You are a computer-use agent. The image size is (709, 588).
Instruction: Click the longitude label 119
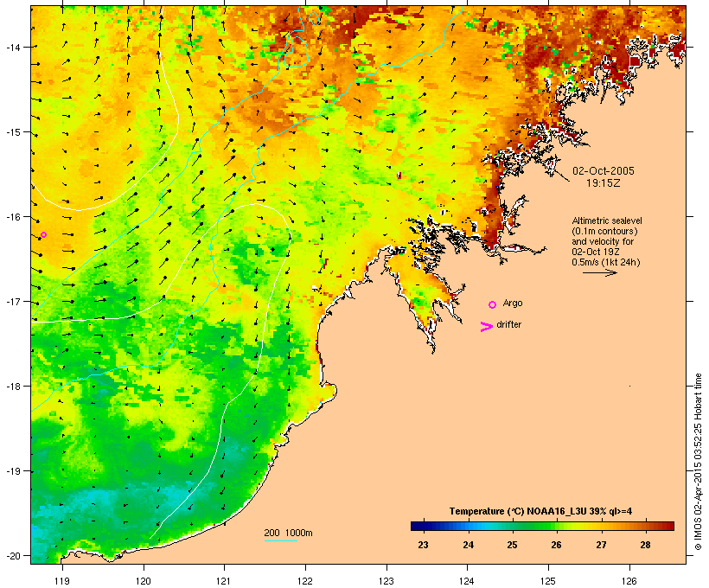click(62, 581)
